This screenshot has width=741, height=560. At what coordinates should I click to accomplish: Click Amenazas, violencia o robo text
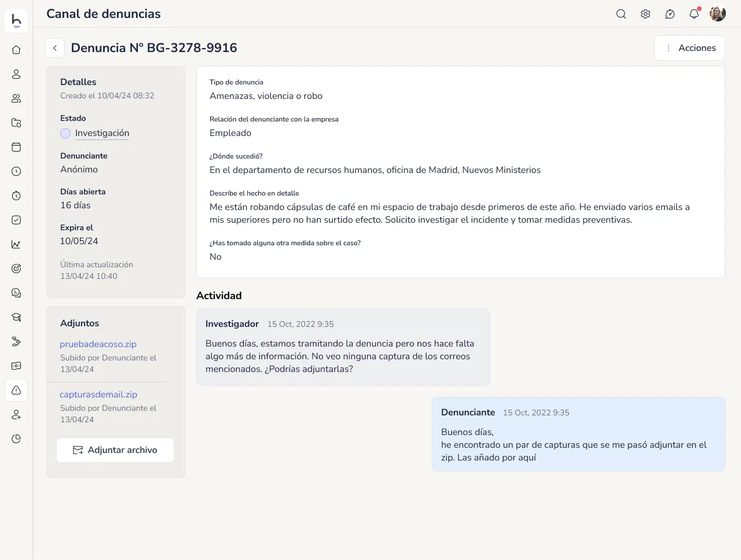pos(266,96)
